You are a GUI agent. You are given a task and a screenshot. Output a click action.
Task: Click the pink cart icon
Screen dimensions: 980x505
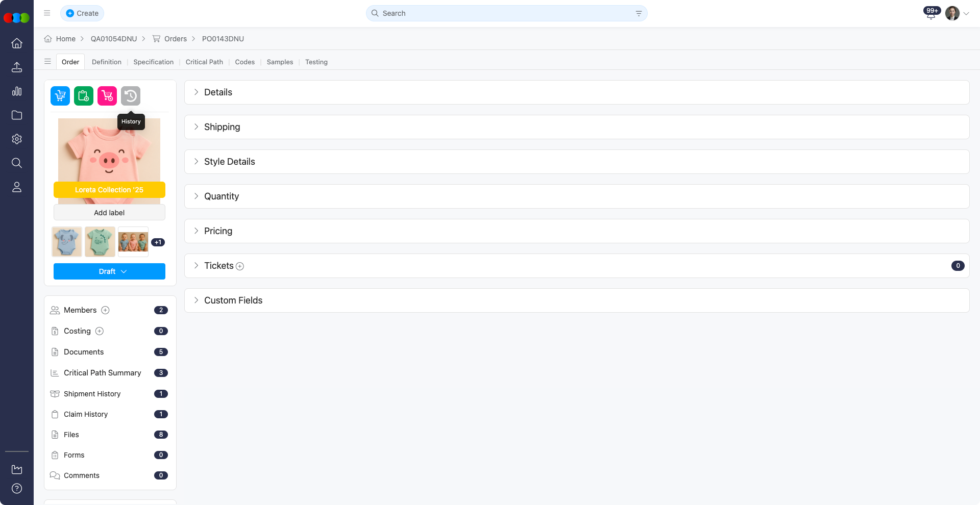pyautogui.click(x=107, y=96)
